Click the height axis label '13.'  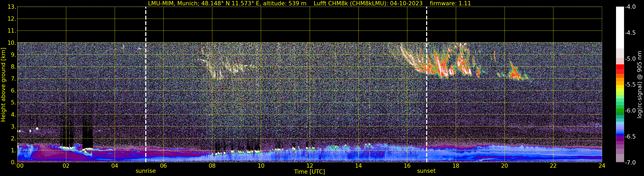pos(12,7)
